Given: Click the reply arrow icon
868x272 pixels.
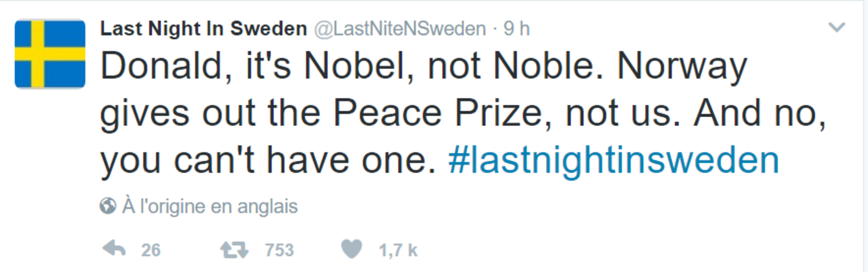Looking at the screenshot, I should pos(114,249).
